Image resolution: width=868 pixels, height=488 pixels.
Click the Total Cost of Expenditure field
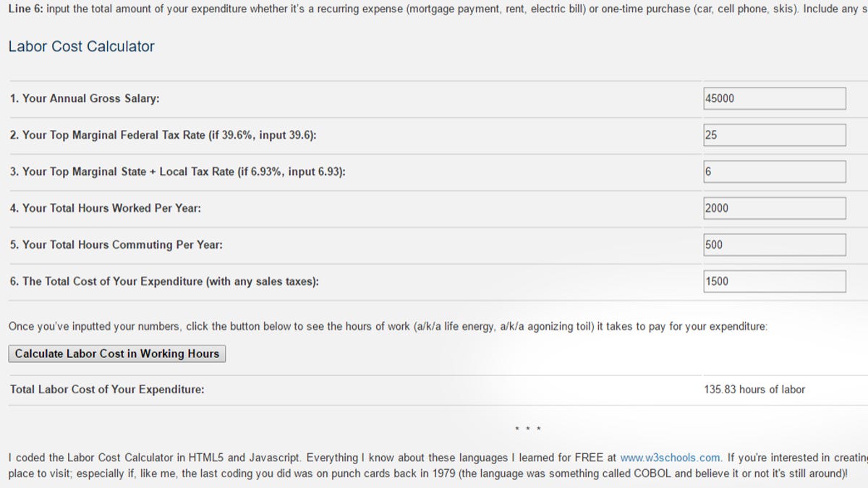point(775,281)
